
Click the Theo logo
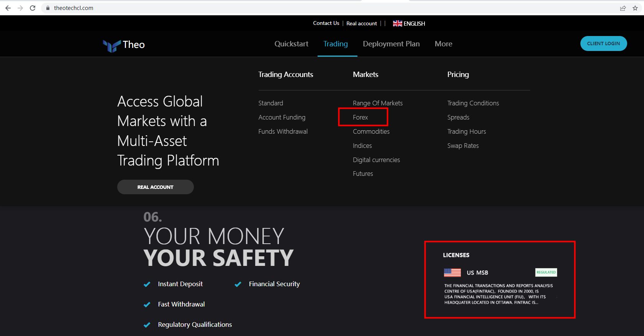pyautogui.click(x=124, y=45)
